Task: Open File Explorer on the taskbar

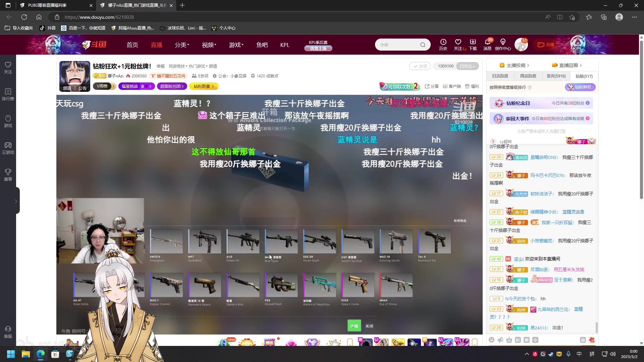Action: (26, 354)
